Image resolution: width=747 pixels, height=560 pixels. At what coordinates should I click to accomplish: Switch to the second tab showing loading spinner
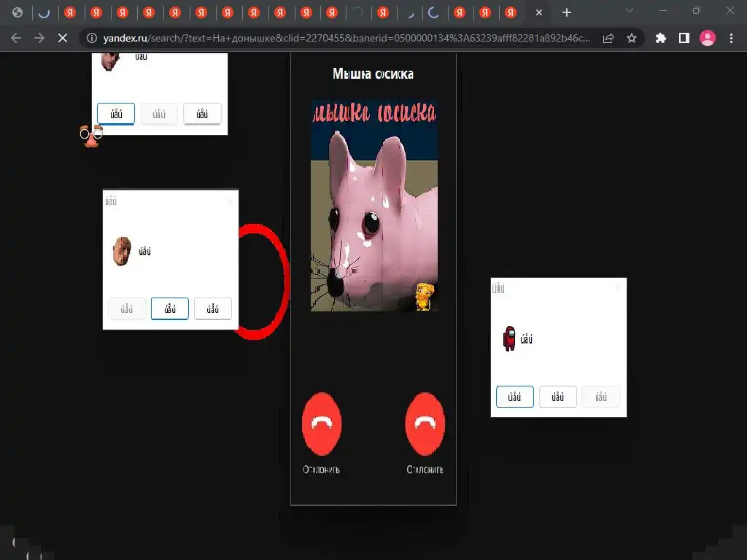(44, 12)
